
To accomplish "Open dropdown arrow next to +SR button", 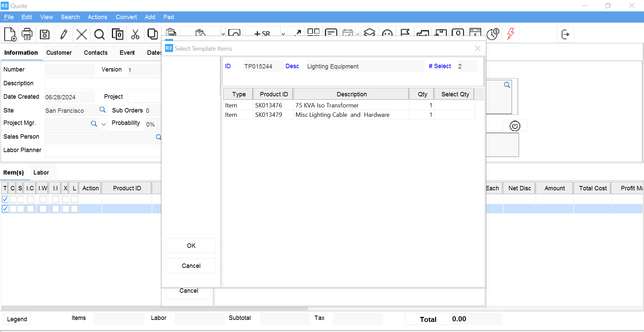I will [x=283, y=34].
